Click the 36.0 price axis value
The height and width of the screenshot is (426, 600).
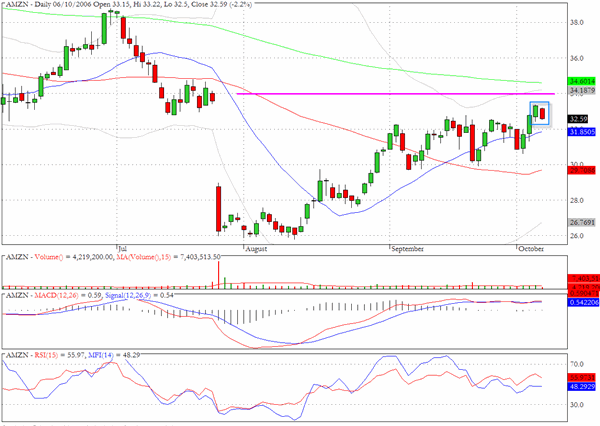[577, 58]
